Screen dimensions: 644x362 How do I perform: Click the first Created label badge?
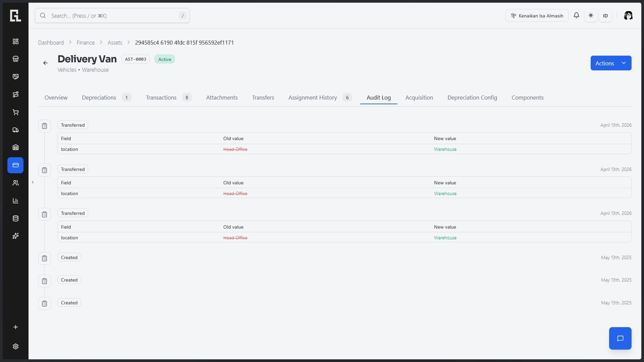(69, 257)
